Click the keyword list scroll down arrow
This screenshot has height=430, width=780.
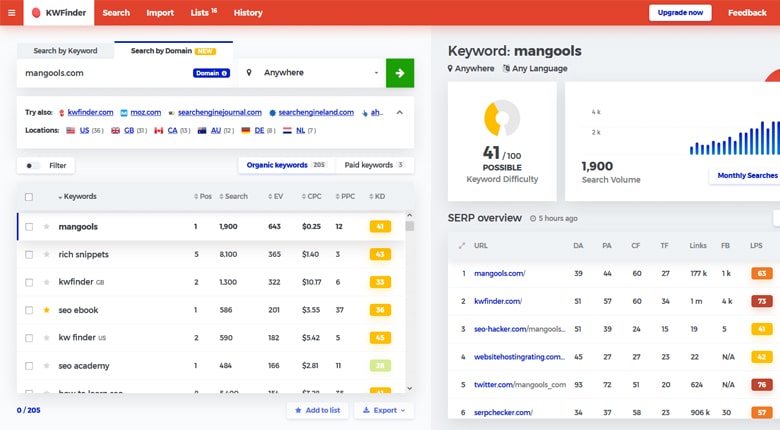[x=409, y=388]
